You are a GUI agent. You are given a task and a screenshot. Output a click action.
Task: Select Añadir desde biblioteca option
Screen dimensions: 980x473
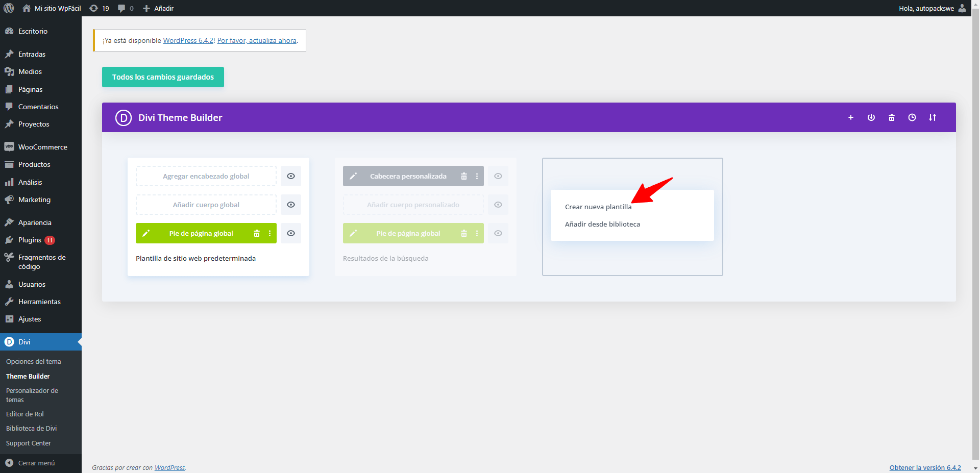click(602, 224)
